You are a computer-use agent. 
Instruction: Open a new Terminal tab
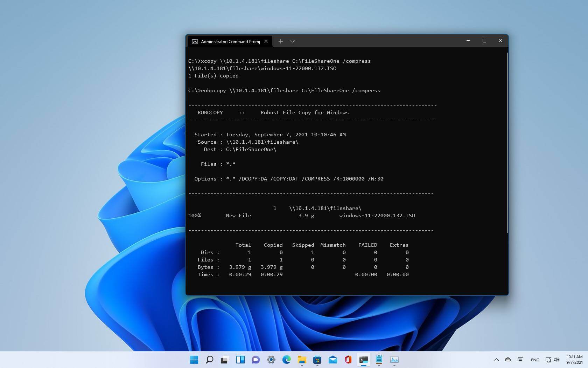click(x=281, y=41)
